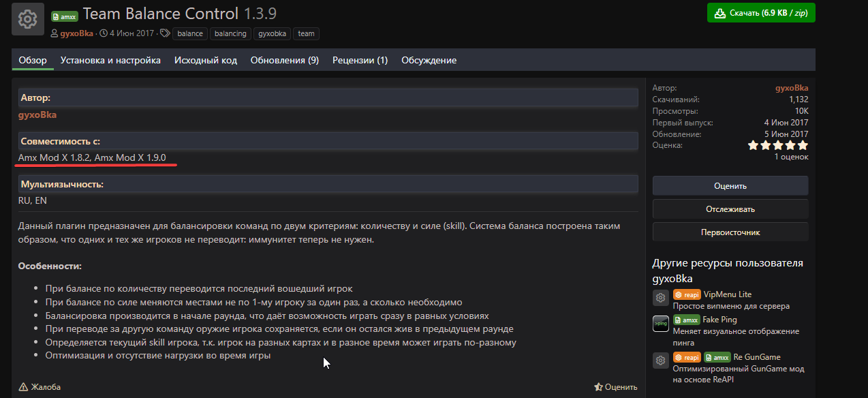Open gyxoBka author link in description

click(x=37, y=114)
